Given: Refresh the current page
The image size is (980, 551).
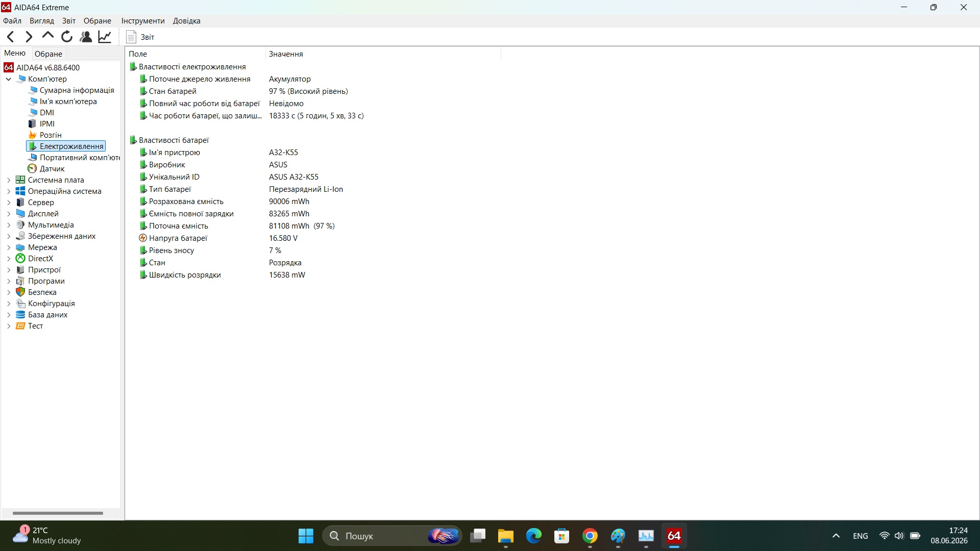Looking at the screenshot, I should (x=67, y=37).
